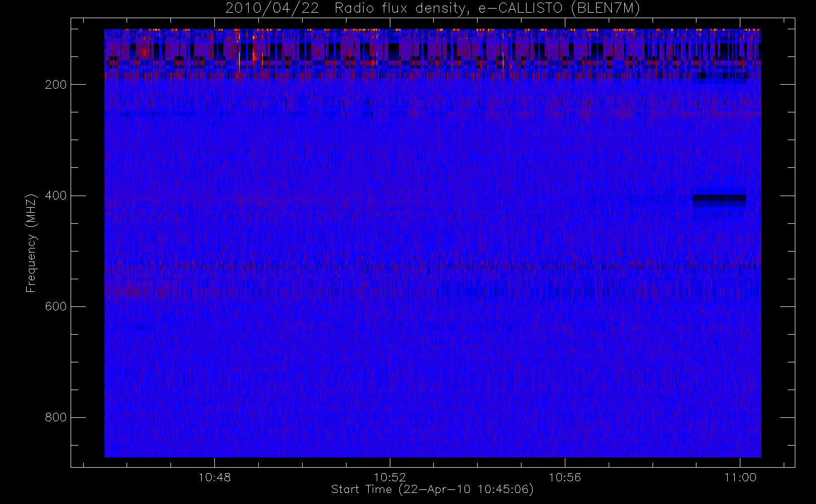Click the 200 frequency tick label
Viewport: 816px width, 504px height.
pos(56,85)
